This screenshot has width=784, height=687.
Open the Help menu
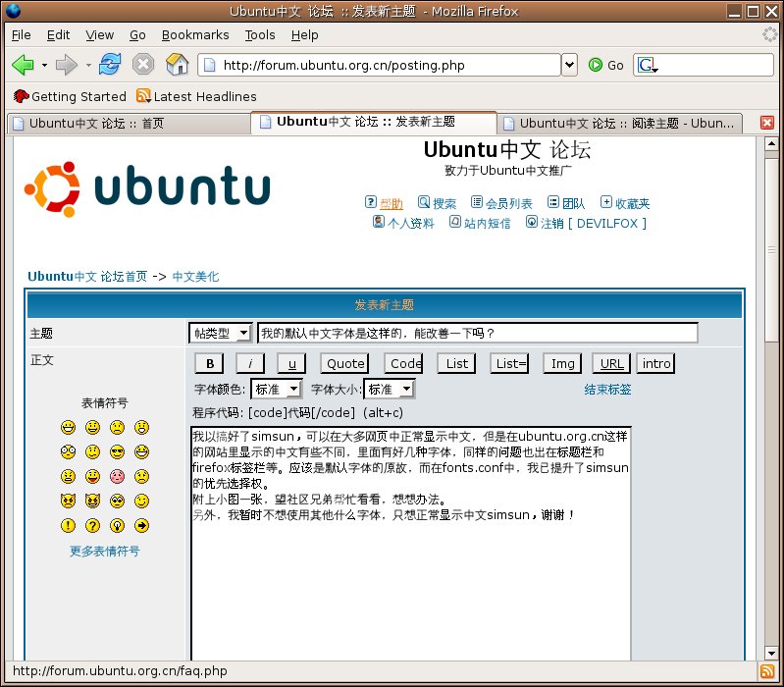tap(304, 35)
